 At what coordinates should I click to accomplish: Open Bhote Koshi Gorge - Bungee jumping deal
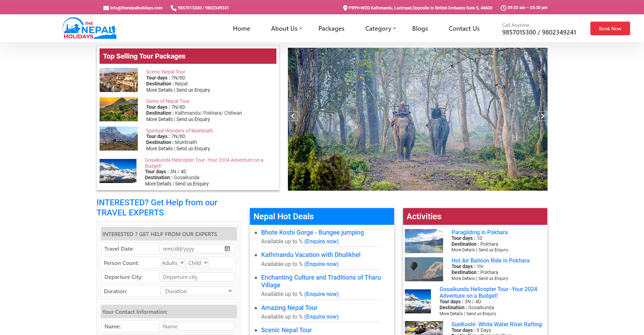(313, 233)
